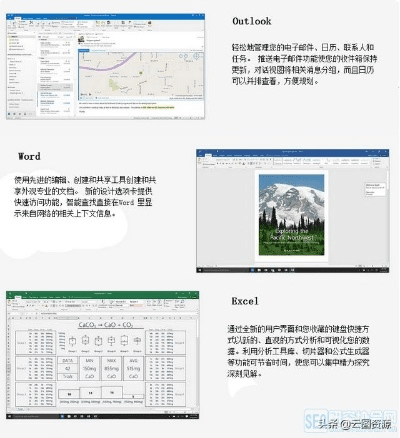Select the MIN cell in Excel
Viewport: 400px width, 438px height.
(89, 361)
